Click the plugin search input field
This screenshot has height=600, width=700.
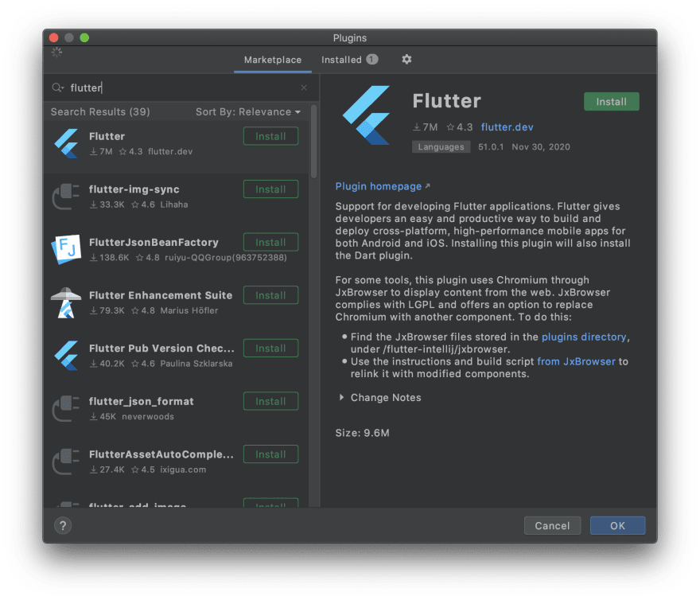pos(183,88)
